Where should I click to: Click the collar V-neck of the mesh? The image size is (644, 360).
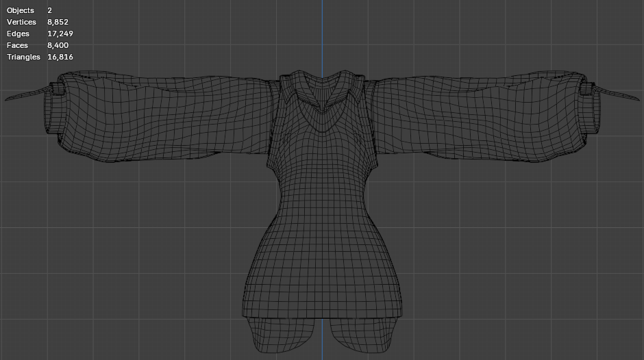coord(322,101)
